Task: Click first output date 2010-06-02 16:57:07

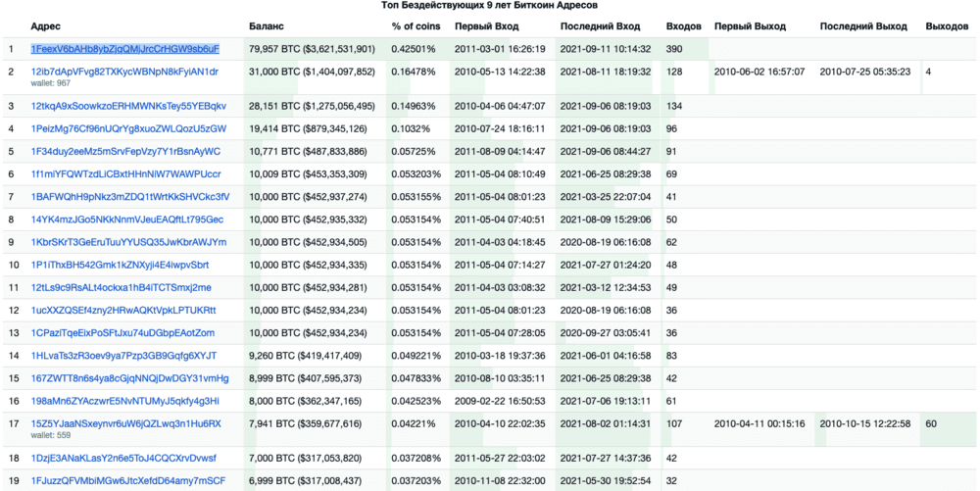Action: coord(759,72)
